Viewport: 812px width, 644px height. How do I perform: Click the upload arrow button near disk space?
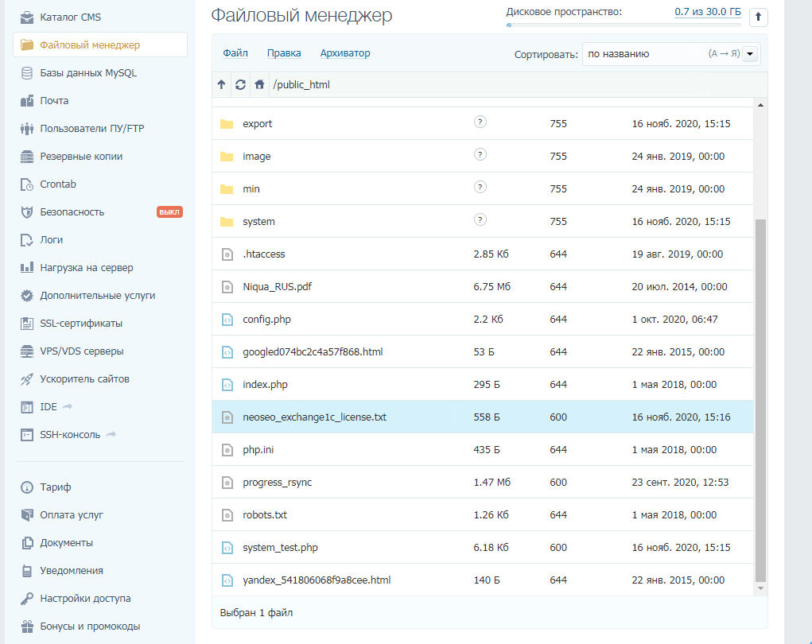click(x=758, y=17)
